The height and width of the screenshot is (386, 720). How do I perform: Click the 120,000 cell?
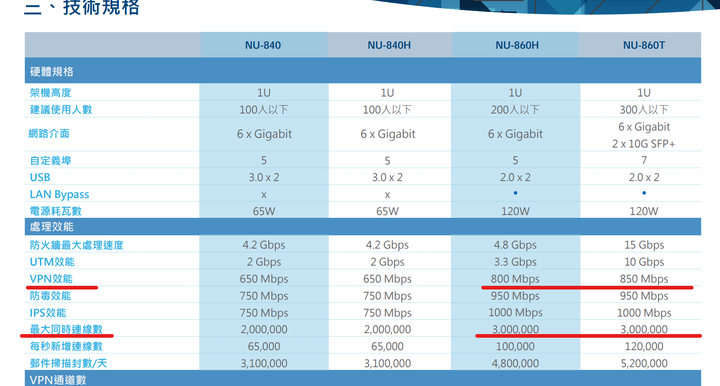pos(644,346)
